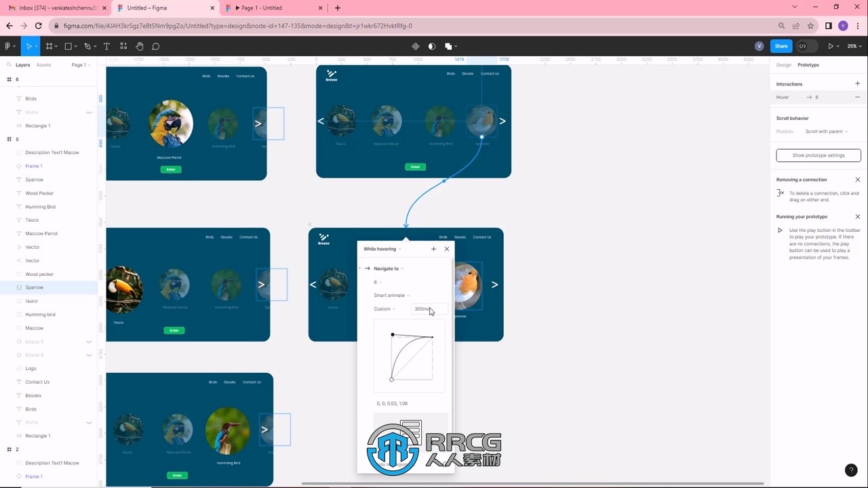Select the Hand tool

pyautogui.click(x=139, y=46)
